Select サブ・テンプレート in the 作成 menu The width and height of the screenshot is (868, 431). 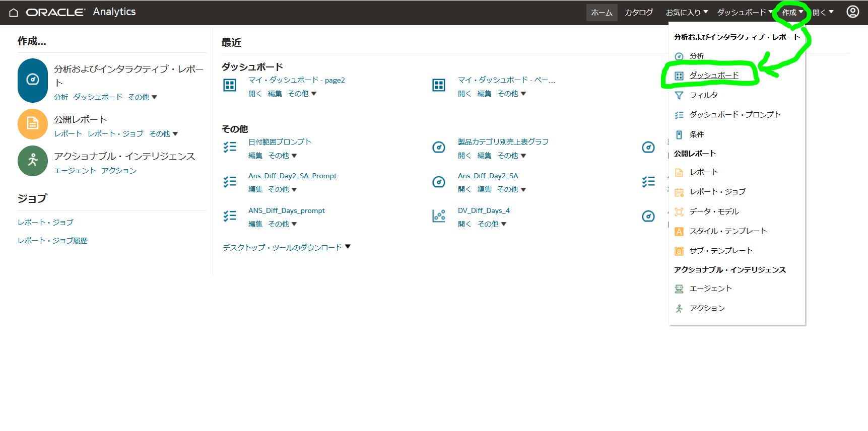point(721,251)
